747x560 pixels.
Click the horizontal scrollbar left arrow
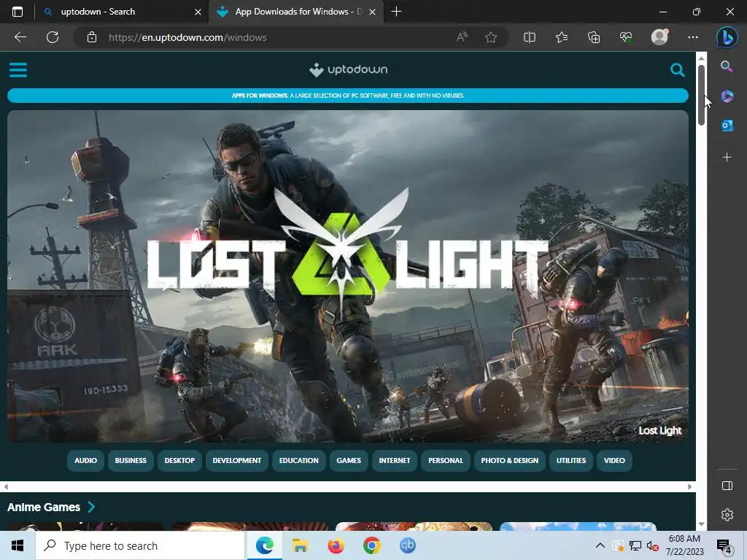point(6,486)
